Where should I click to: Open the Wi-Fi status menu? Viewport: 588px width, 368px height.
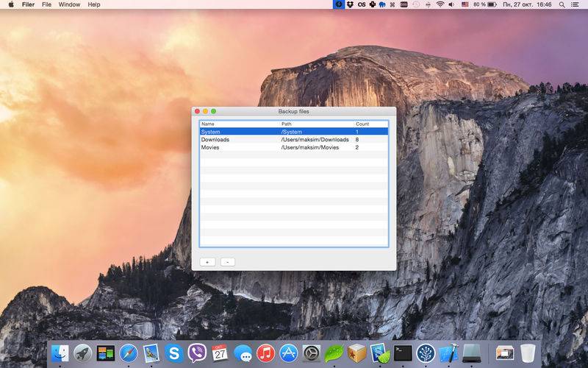pyautogui.click(x=440, y=4)
